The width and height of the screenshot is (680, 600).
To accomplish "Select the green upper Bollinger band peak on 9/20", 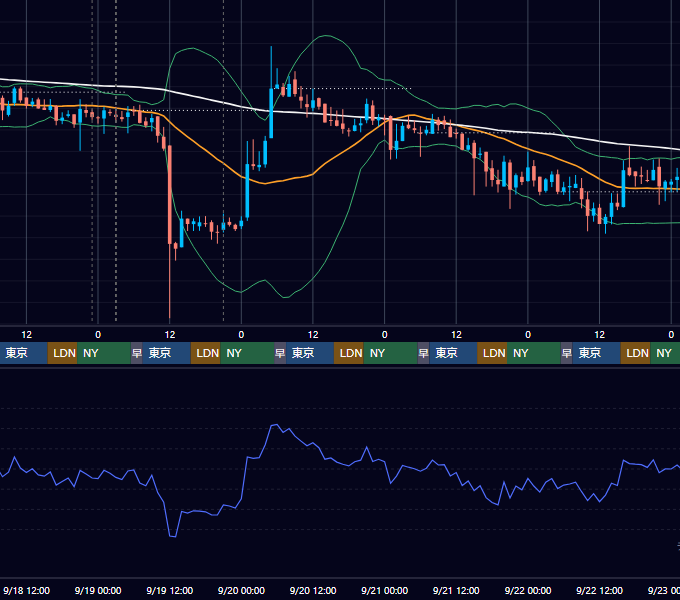I will (x=326, y=36).
